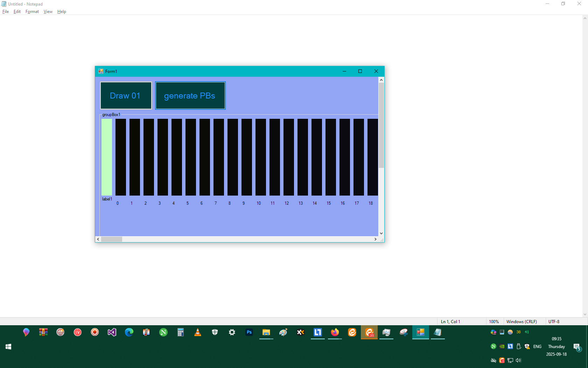Click the ENG language indicator in the tray
Image resolution: width=588 pixels, height=368 pixels.
(537, 346)
